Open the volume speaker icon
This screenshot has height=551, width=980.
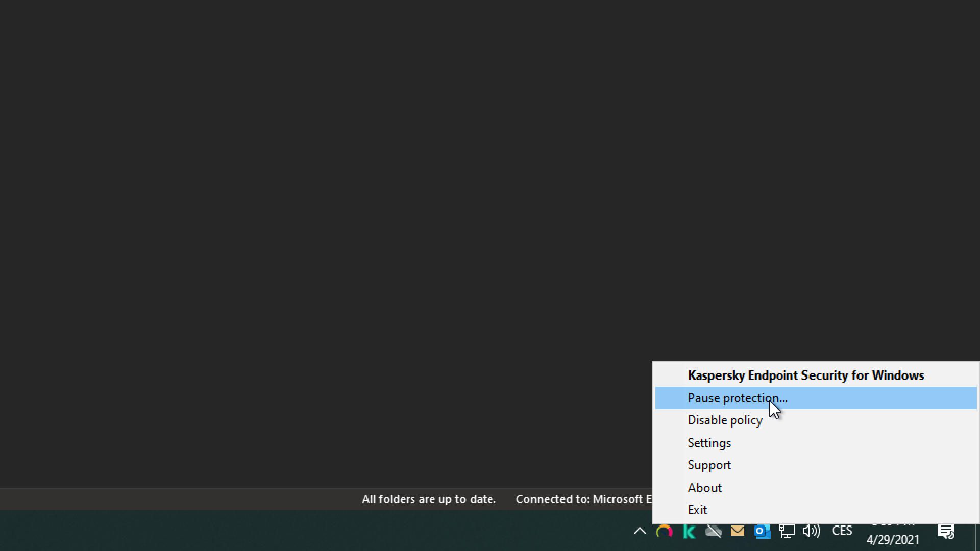811,532
